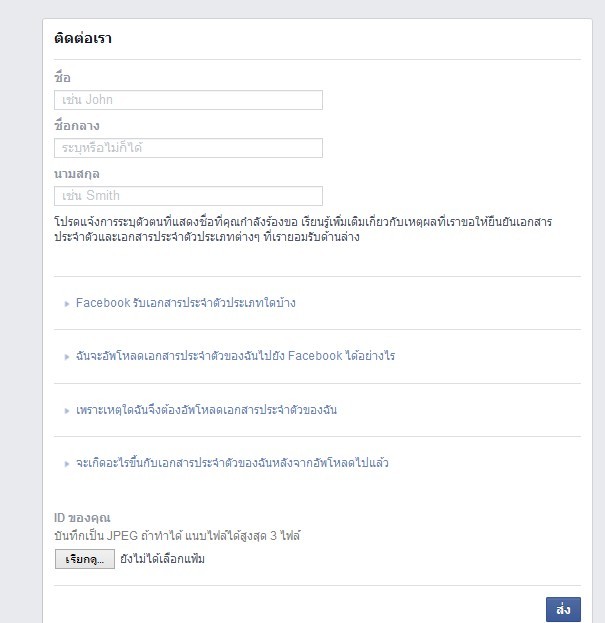Focus the ชื่อกลาง middle name text box
605x623 pixels.
click(188, 148)
